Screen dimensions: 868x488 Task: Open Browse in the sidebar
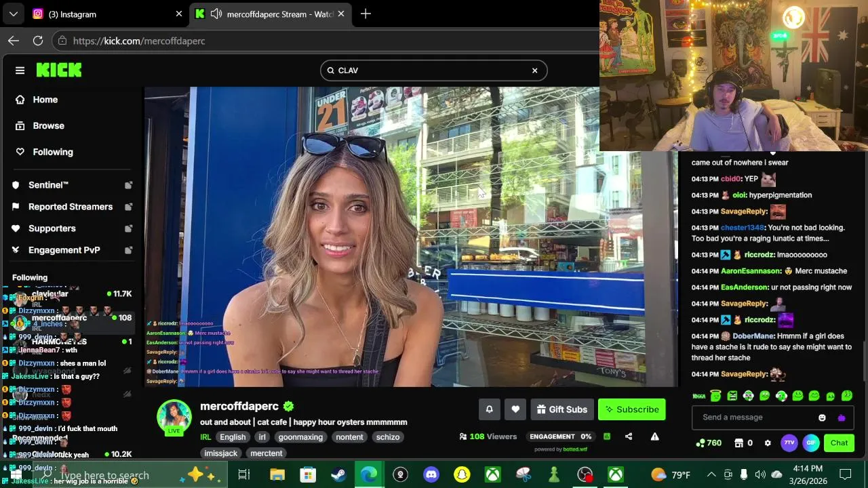[x=49, y=125]
